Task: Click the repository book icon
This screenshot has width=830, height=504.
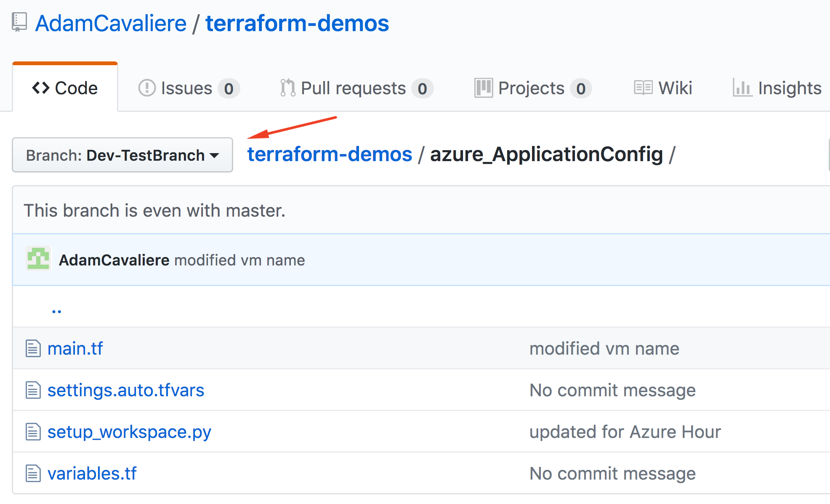Action: pos(19,22)
